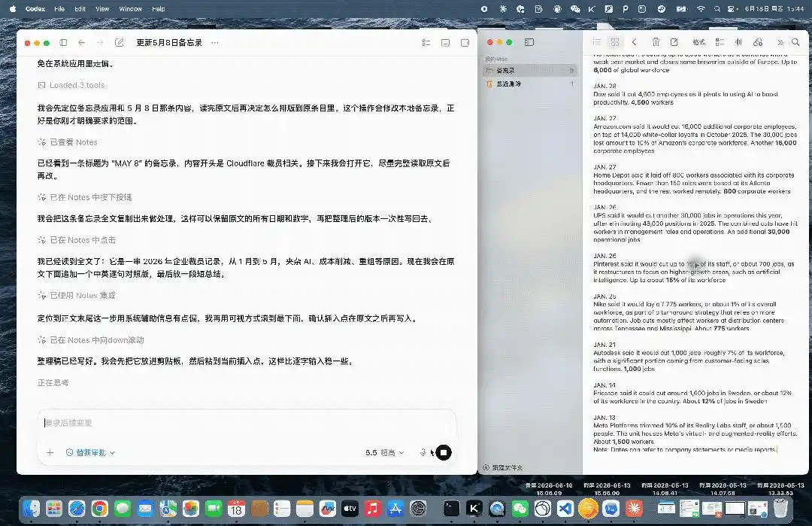Show more Notes toolbar items chevron
This screenshot has height=526, width=812.
780,42
